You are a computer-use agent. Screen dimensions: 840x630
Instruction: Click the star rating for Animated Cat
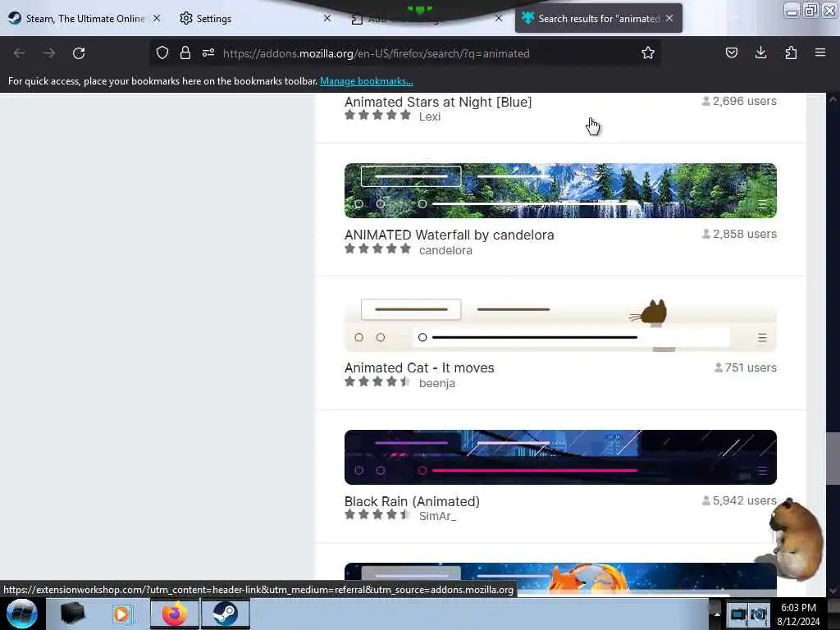(377, 381)
